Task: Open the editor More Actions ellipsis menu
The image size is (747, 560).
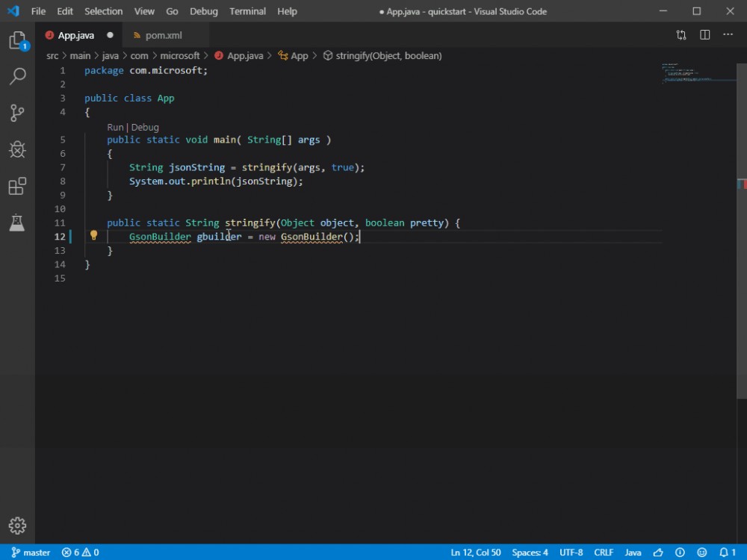Action: click(728, 35)
